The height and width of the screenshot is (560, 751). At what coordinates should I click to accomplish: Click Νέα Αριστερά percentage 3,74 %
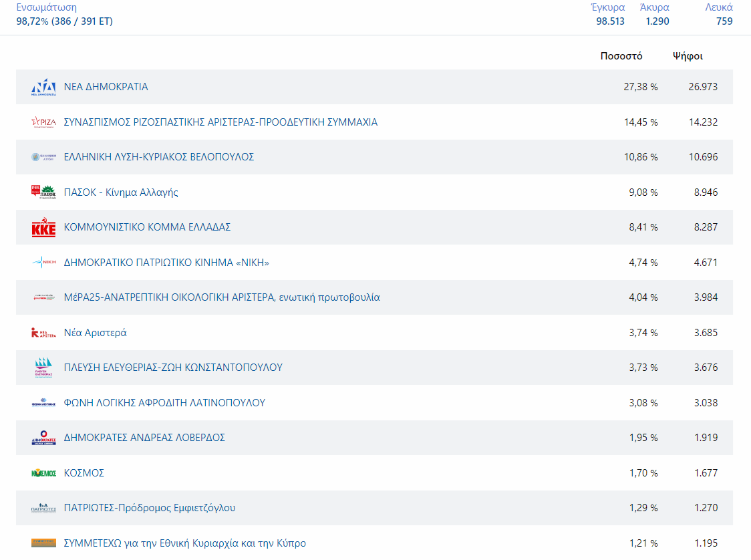point(643,332)
